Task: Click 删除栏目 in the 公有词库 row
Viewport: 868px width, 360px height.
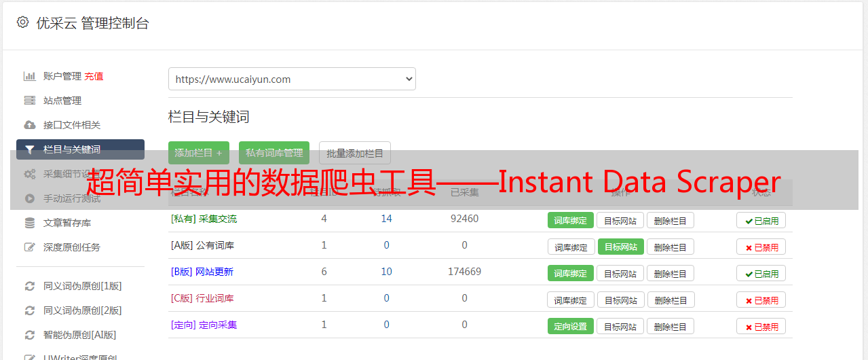Action: pyautogui.click(x=671, y=247)
